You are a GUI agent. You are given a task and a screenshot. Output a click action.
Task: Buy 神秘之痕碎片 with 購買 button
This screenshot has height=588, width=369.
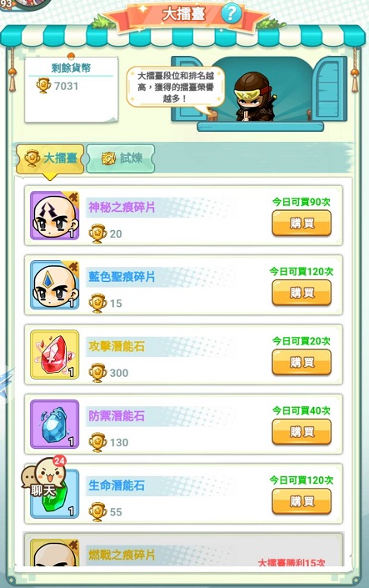(x=302, y=224)
